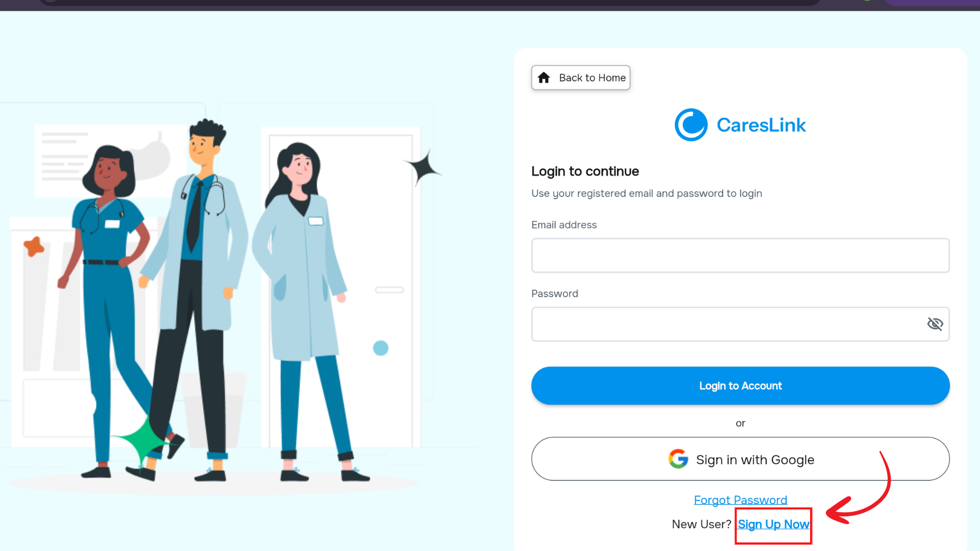This screenshot has width=980, height=551.
Task: Open the Forgot Password link
Action: (740, 500)
